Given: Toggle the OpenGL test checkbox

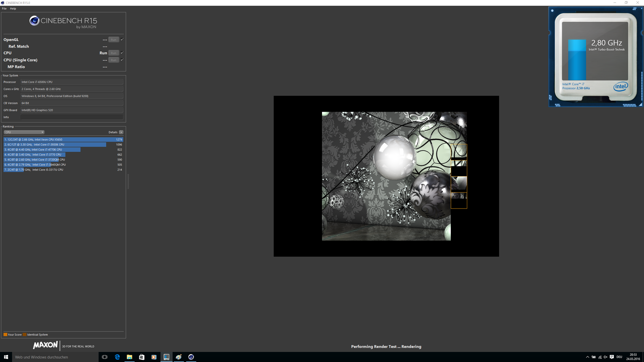Looking at the screenshot, I should coord(122,40).
